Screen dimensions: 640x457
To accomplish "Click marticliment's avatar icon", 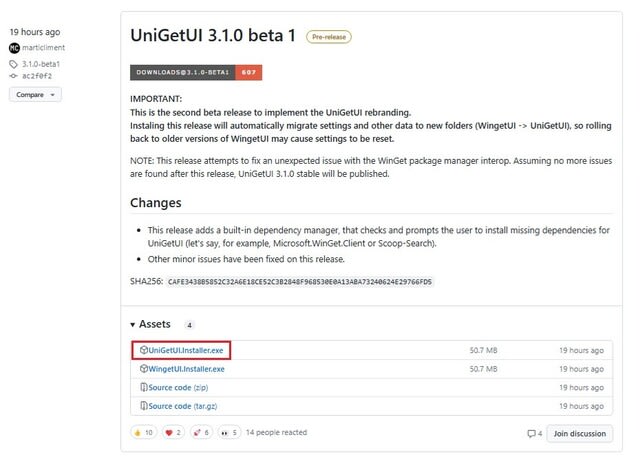I will [x=14, y=46].
